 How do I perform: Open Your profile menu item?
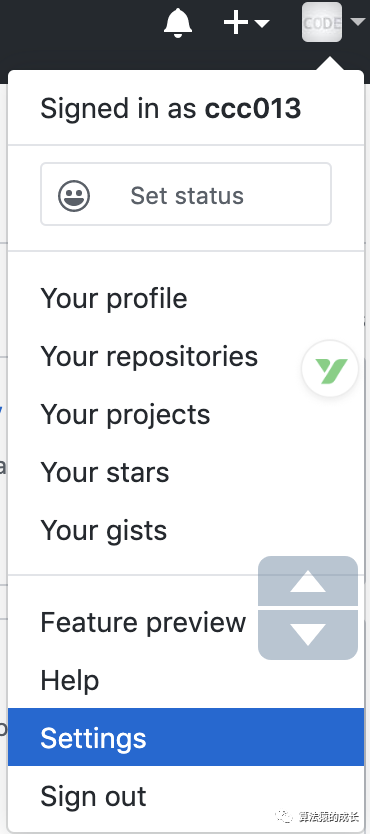tap(114, 298)
